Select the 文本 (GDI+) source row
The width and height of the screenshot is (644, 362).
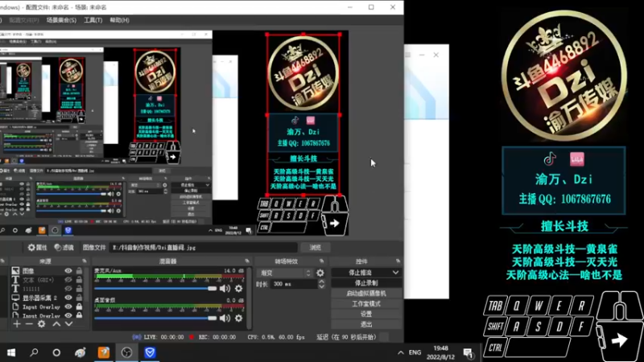(x=46, y=280)
